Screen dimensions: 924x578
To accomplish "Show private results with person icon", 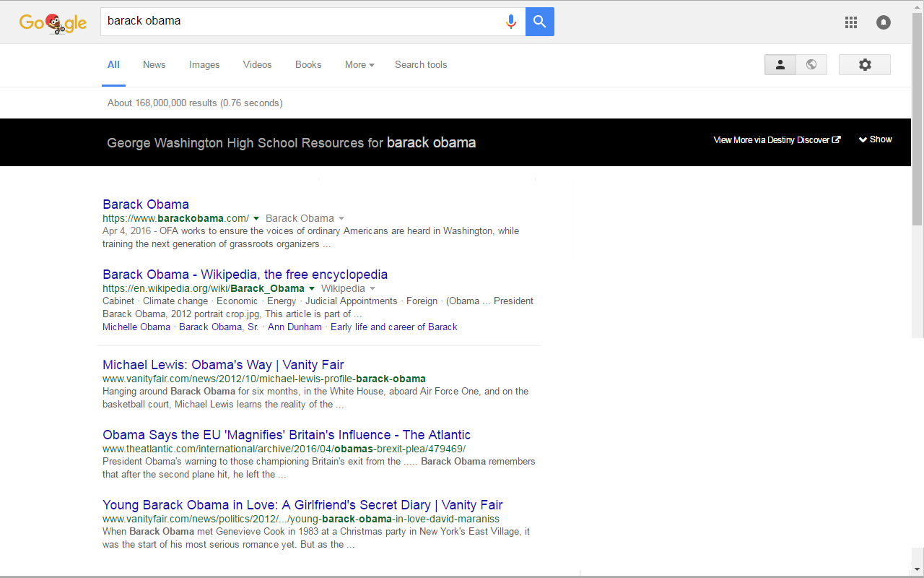I will pyautogui.click(x=780, y=64).
